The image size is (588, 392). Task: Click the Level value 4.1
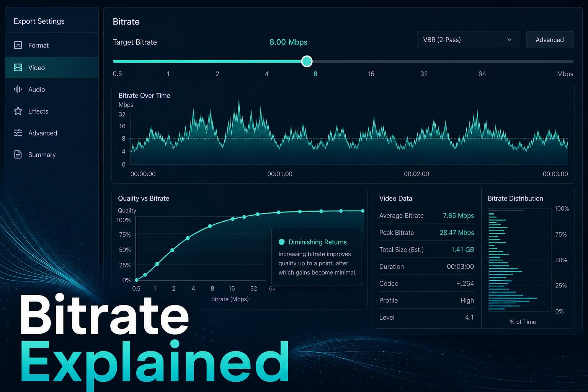coord(469,317)
